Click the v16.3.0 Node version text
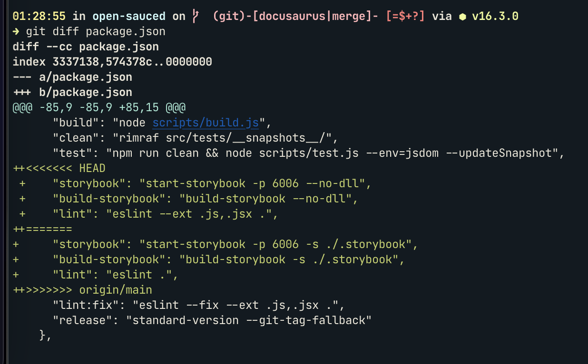 pyautogui.click(x=495, y=17)
